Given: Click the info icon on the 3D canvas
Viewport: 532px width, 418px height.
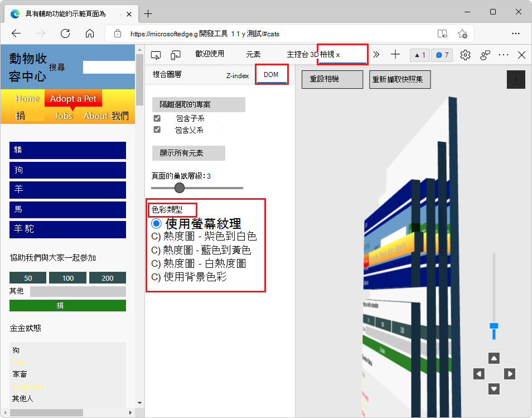Looking at the screenshot, I should [x=516, y=79].
